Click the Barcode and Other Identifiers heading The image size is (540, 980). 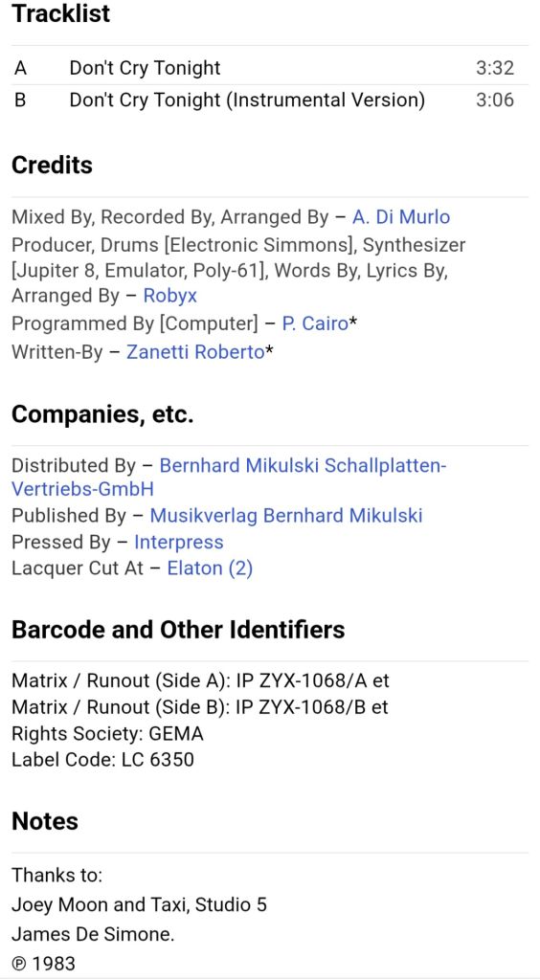pos(178,630)
